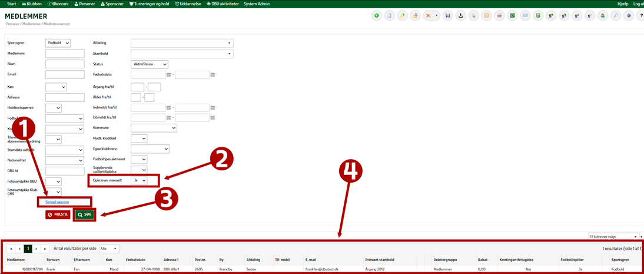Open the Sportsgren dropdown showing Fodbold

(x=58, y=43)
